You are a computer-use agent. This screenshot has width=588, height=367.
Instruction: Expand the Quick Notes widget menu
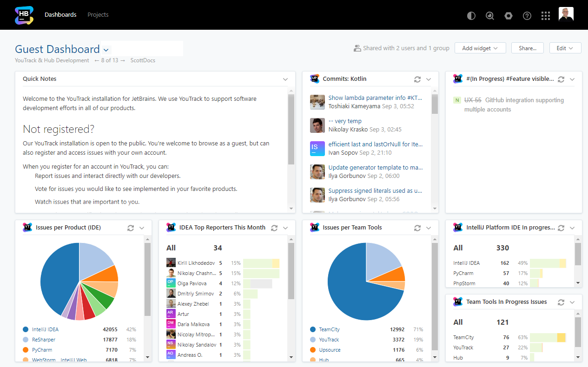point(285,79)
